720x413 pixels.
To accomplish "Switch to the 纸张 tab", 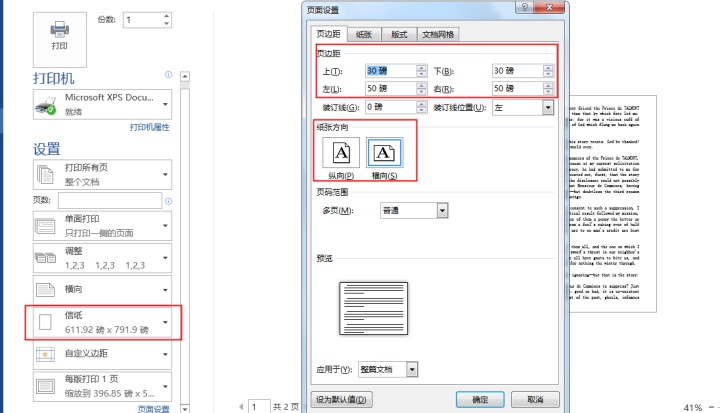I will tap(364, 34).
